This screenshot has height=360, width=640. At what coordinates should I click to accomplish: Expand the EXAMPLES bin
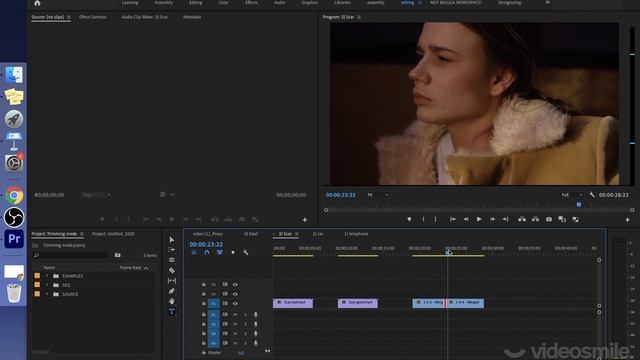pyautogui.click(x=47, y=276)
